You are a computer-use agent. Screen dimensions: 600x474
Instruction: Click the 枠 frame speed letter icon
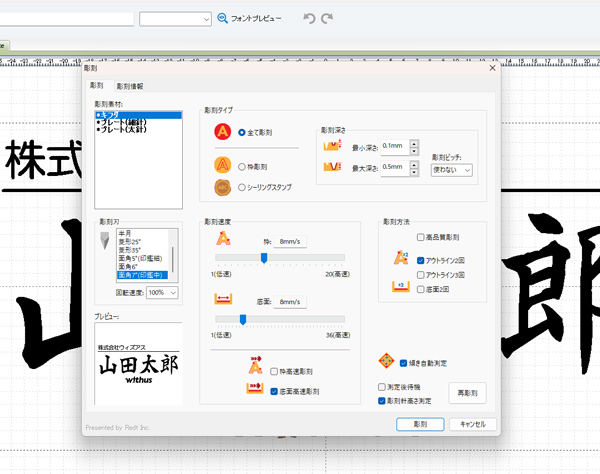(x=223, y=239)
